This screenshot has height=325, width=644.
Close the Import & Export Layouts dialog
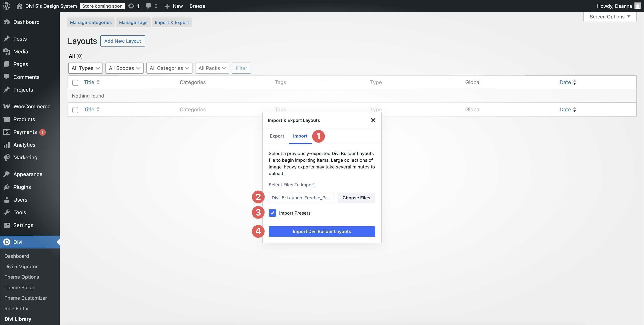click(373, 120)
